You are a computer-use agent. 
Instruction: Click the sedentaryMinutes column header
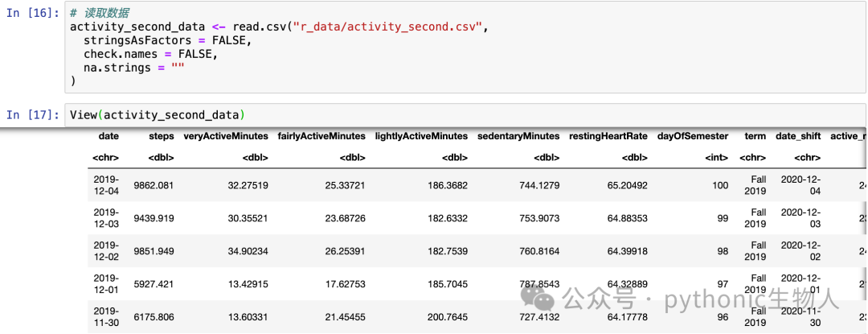[518, 136]
